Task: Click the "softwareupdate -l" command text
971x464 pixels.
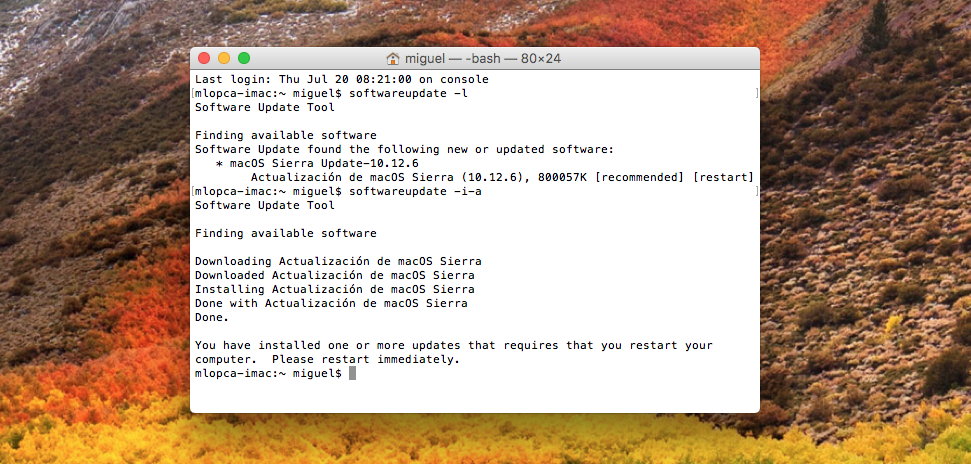Action: coord(409,94)
